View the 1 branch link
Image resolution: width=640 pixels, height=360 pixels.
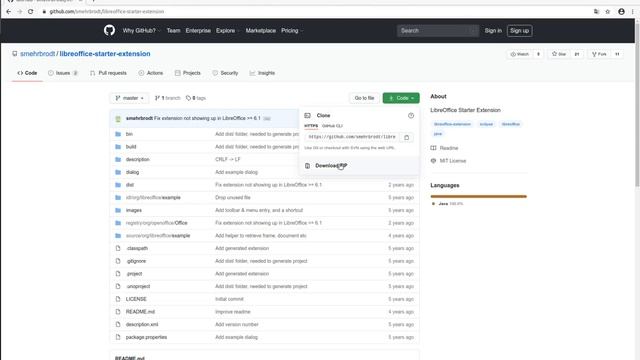click(x=167, y=98)
